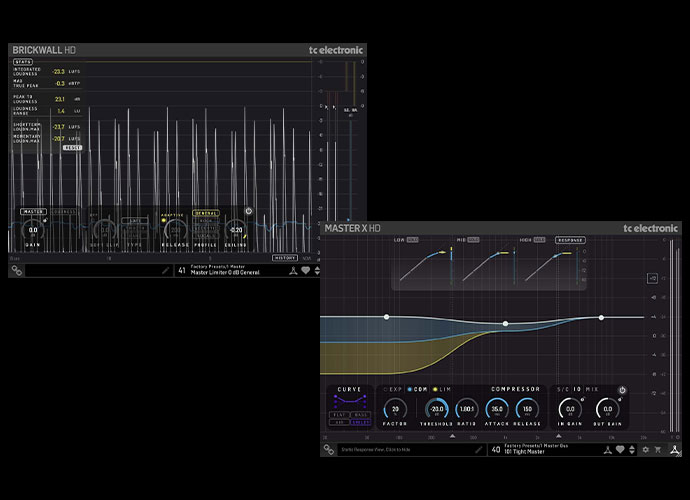Click the RATIO knob in Master X HD

467,409
